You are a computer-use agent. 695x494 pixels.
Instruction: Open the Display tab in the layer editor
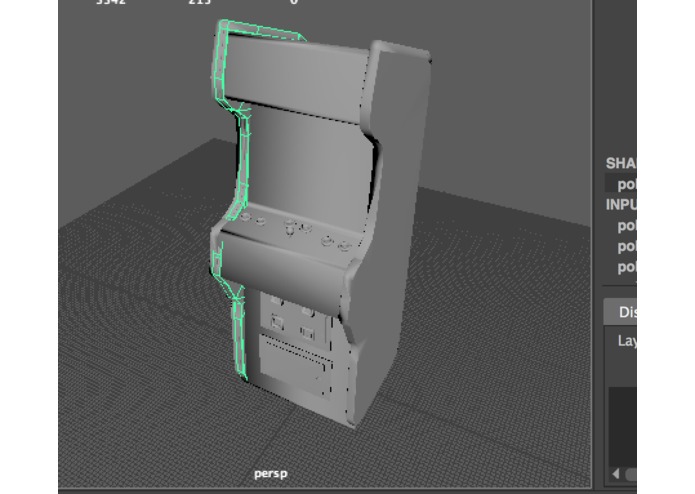click(621, 312)
